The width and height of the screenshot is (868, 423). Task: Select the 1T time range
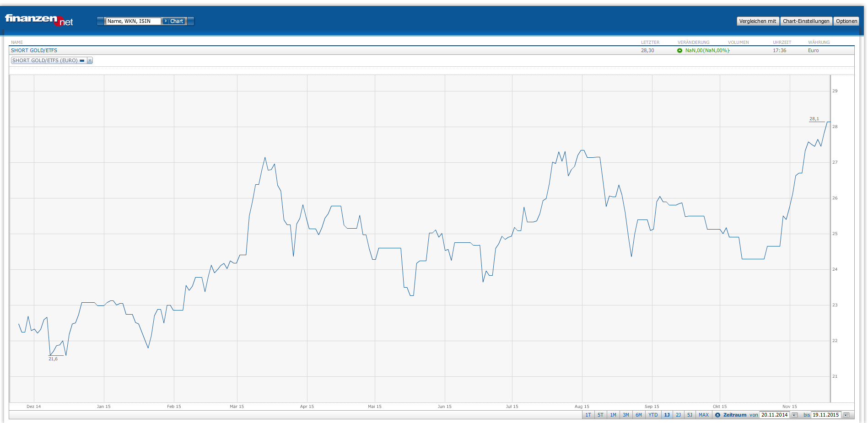click(x=588, y=415)
